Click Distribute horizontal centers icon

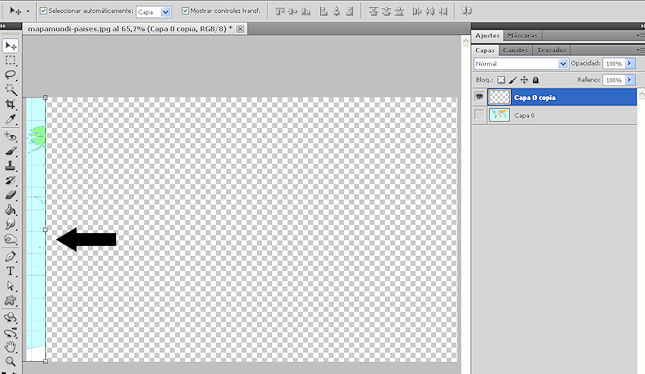pyautogui.click(x=430, y=12)
